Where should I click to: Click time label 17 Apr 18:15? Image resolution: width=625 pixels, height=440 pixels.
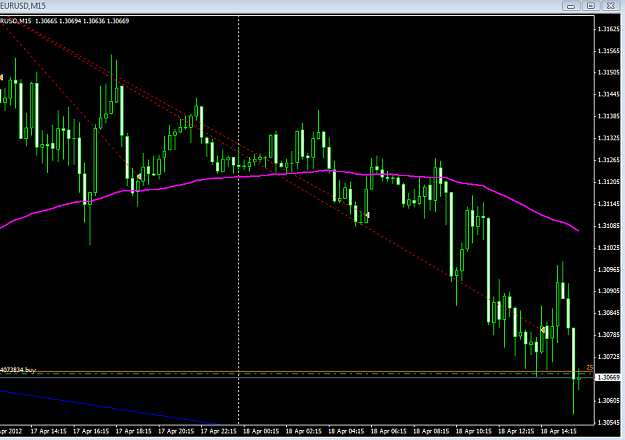(134, 431)
